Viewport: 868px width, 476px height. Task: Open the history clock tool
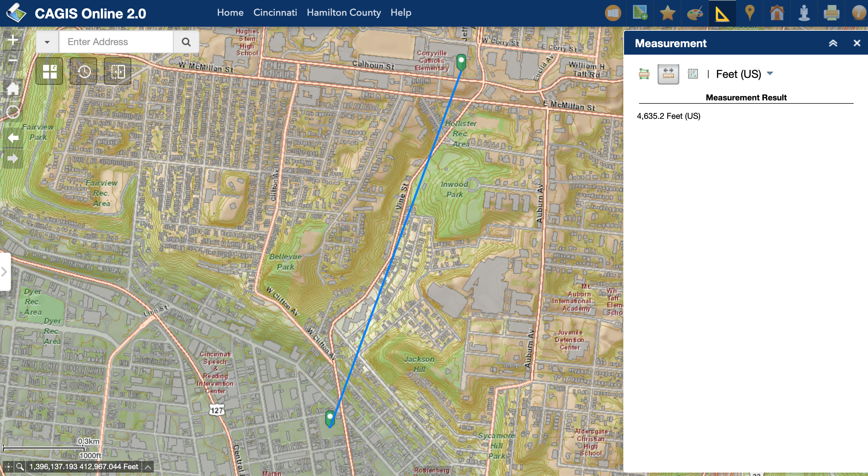coord(84,71)
